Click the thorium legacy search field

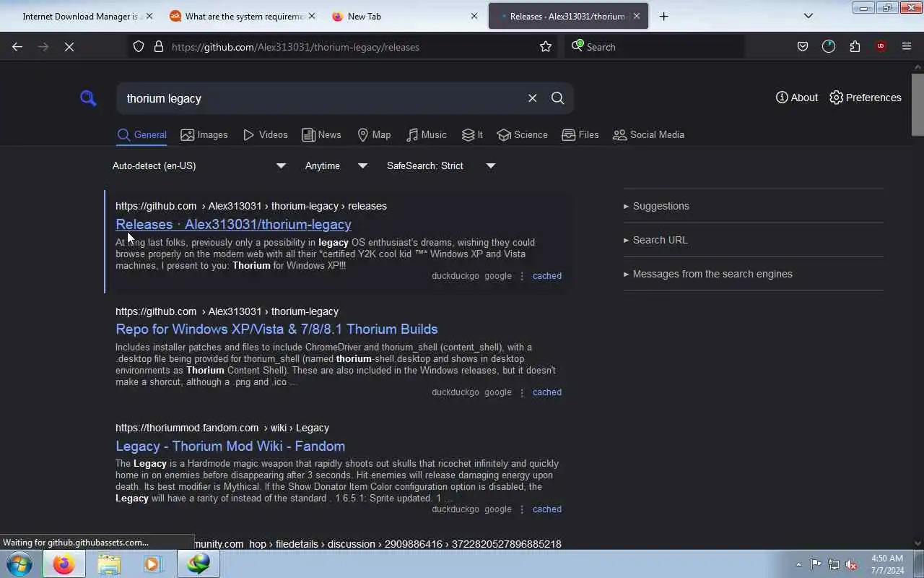click(323, 98)
